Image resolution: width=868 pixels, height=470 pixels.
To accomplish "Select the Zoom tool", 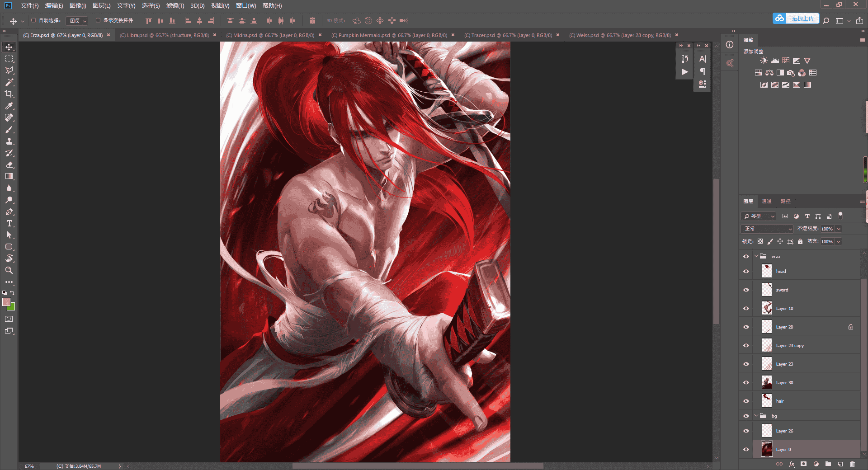I will coord(9,270).
